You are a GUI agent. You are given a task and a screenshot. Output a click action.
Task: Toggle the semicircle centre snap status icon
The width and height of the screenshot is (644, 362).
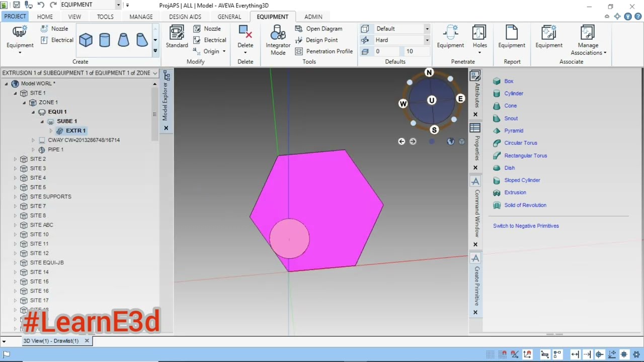600,354
